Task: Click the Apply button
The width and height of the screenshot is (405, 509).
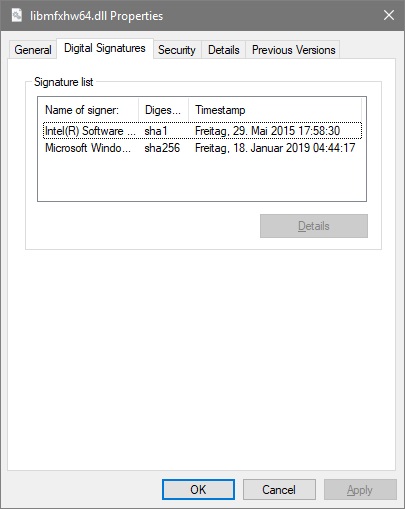Action: [360, 490]
